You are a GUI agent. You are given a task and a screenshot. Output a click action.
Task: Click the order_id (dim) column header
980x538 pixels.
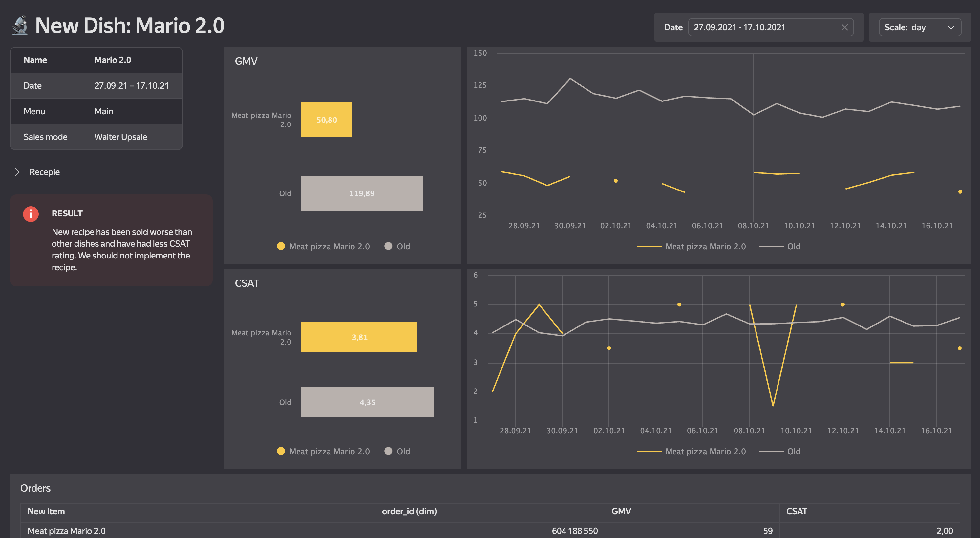pos(409,511)
